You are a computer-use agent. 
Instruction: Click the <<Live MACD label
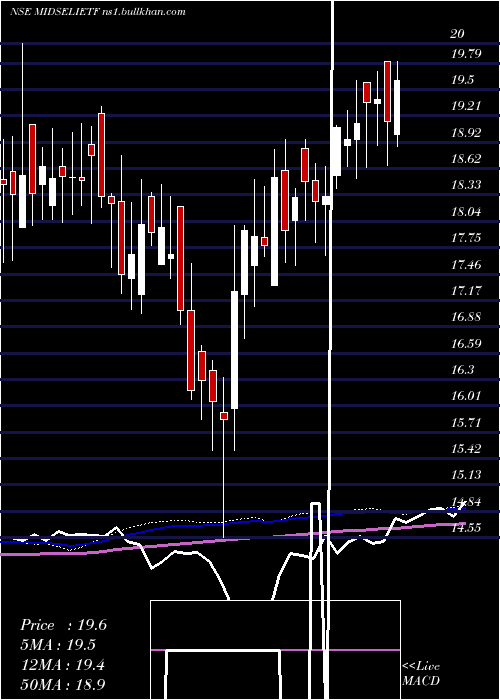[x=421, y=673]
